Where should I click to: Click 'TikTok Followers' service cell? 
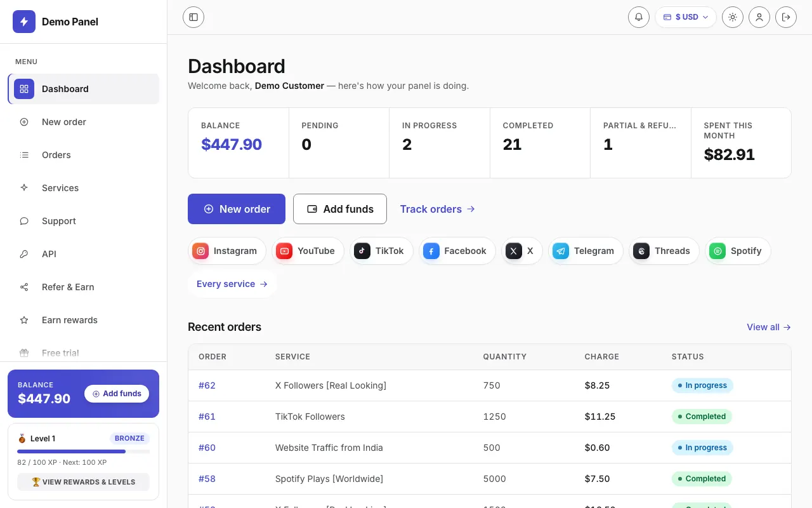(x=310, y=417)
